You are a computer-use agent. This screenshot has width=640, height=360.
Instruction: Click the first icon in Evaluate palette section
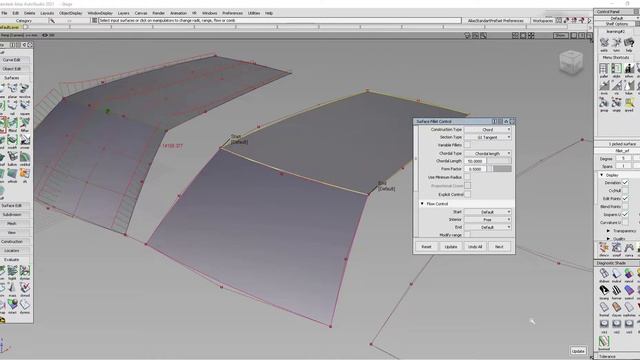2,271
